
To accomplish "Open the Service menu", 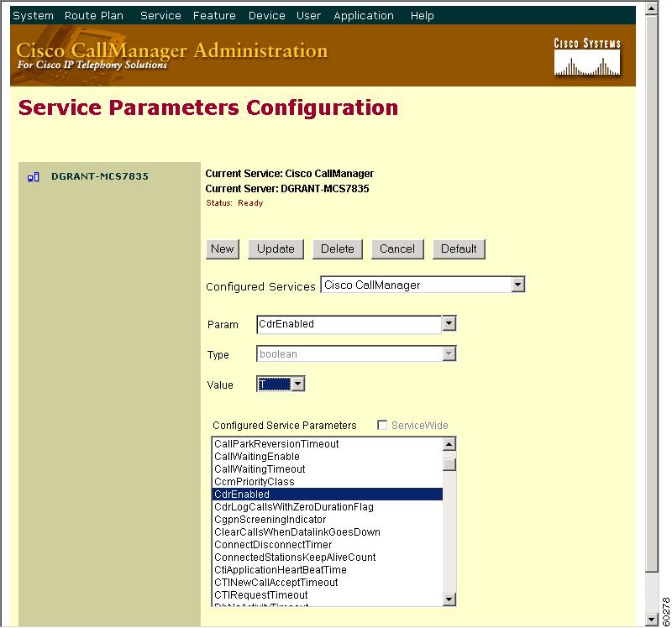I will click(160, 16).
